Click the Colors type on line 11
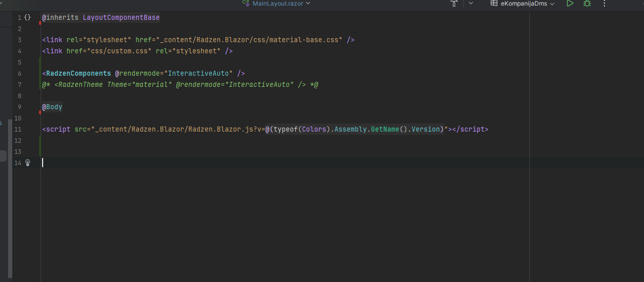Screen dimensions: 644x282 (x=314, y=129)
